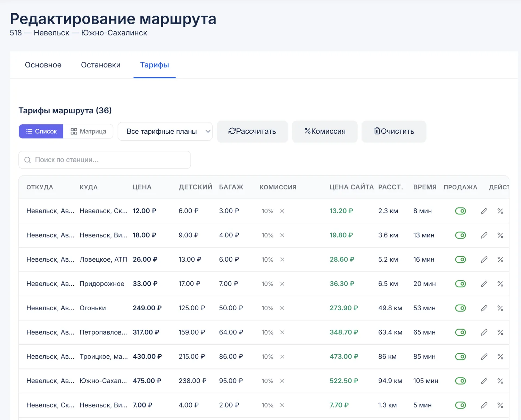This screenshot has width=521, height=420.
Task: Toggle sale switch for Огоньки tariff
Action: point(461,308)
